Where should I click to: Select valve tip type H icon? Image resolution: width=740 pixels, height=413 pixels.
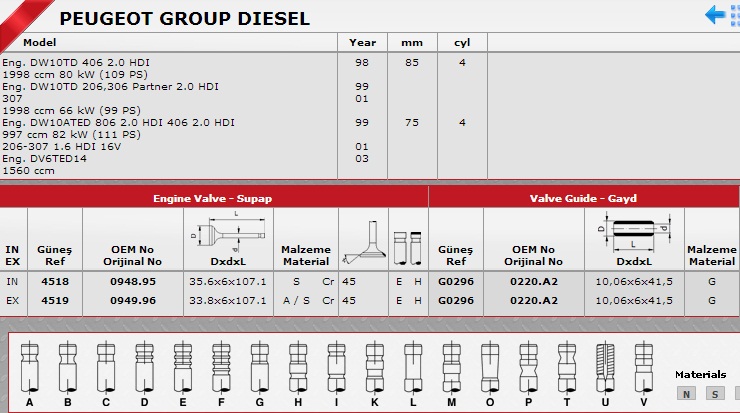(297, 367)
